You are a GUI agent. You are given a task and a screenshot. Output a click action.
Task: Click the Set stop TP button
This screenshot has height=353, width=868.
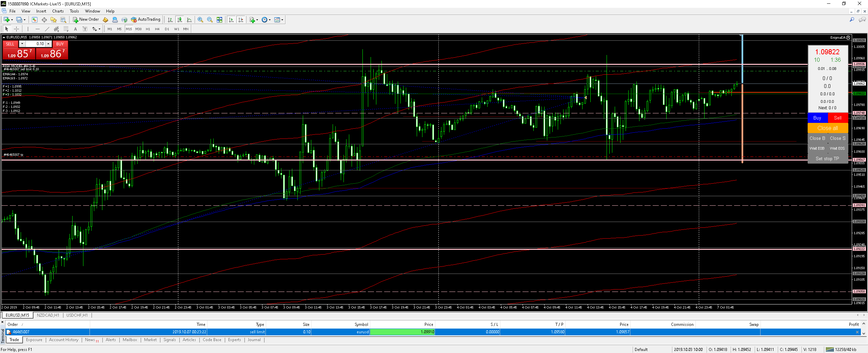(x=828, y=159)
